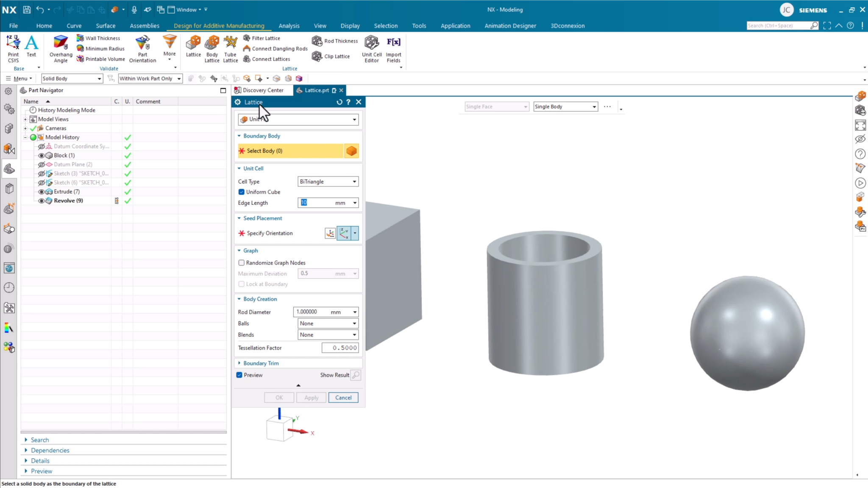Click the Body Lattice tool icon
The image size is (868, 488).
(x=211, y=43)
